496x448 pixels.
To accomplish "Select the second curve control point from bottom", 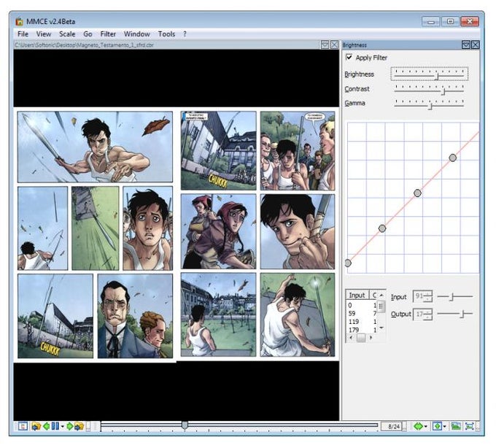I will tap(382, 228).
